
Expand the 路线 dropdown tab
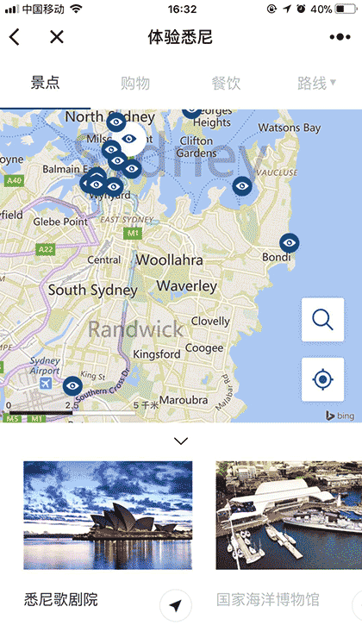click(x=316, y=83)
